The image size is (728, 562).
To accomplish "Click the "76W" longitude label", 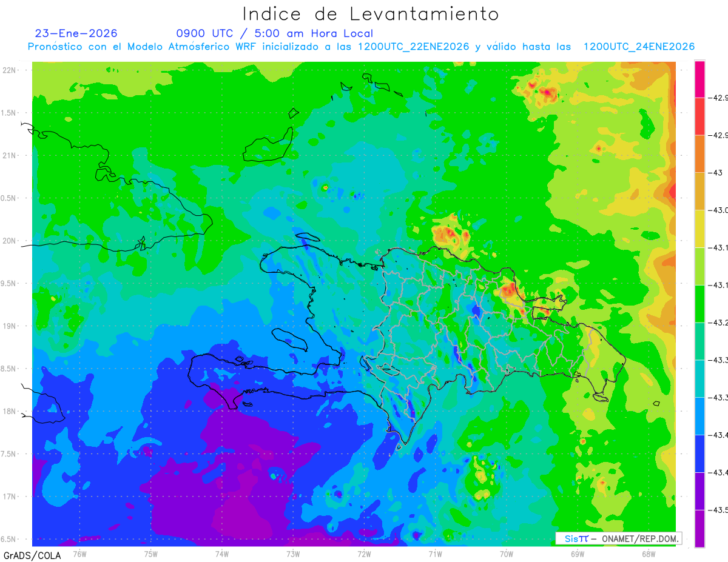I will (80, 554).
